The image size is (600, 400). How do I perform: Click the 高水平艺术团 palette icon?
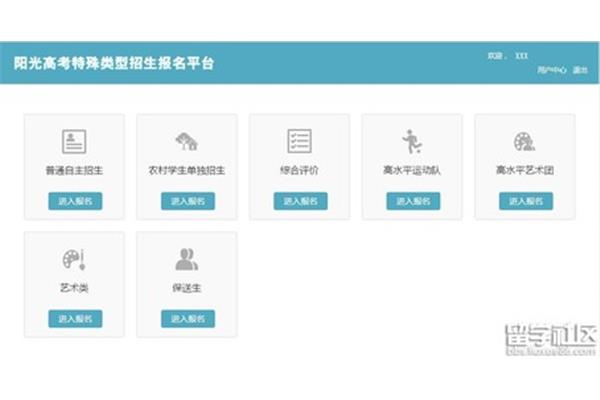tap(525, 141)
